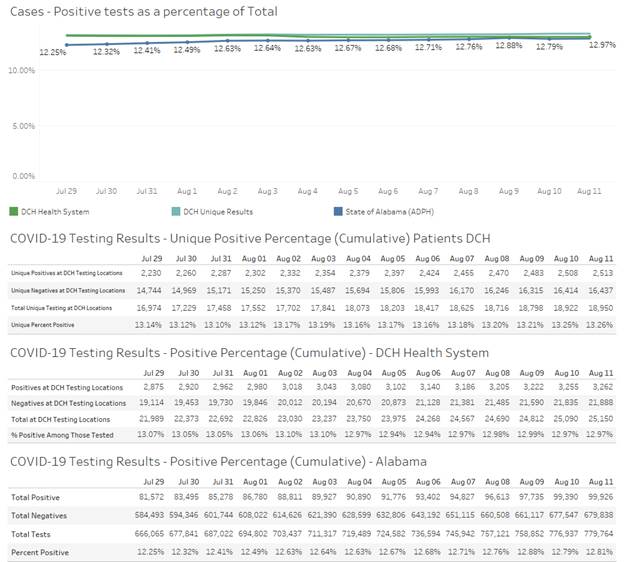Viewport: 624px width, 562px height.
Task: Select the Total at DCH Testing Locations row label
Action: click(x=60, y=420)
